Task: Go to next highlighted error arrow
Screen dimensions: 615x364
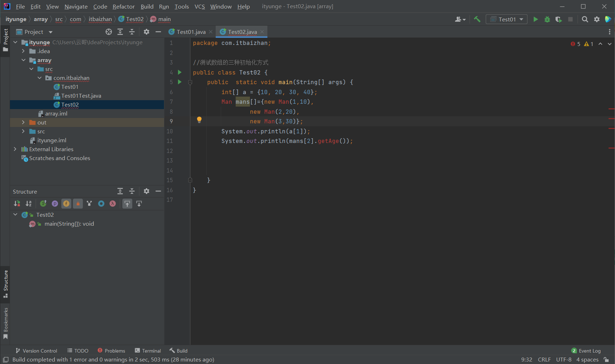Action: pyautogui.click(x=610, y=44)
